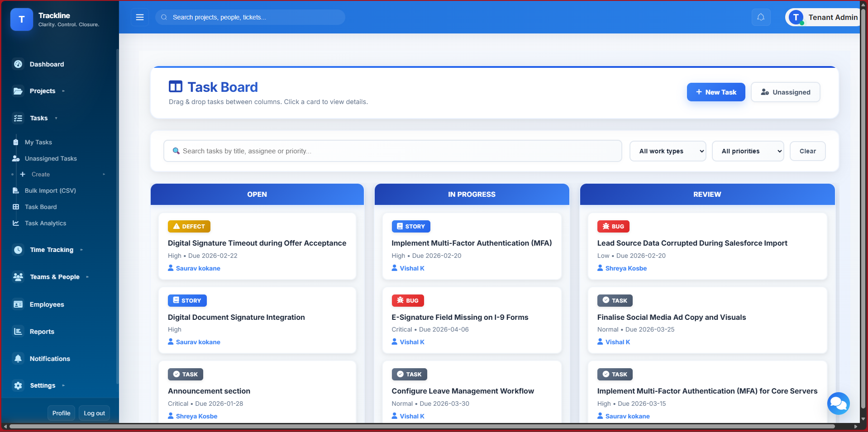The height and width of the screenshot is (432, 868).
Task: Open the chat bubble support widget
Action: [838, 403]
